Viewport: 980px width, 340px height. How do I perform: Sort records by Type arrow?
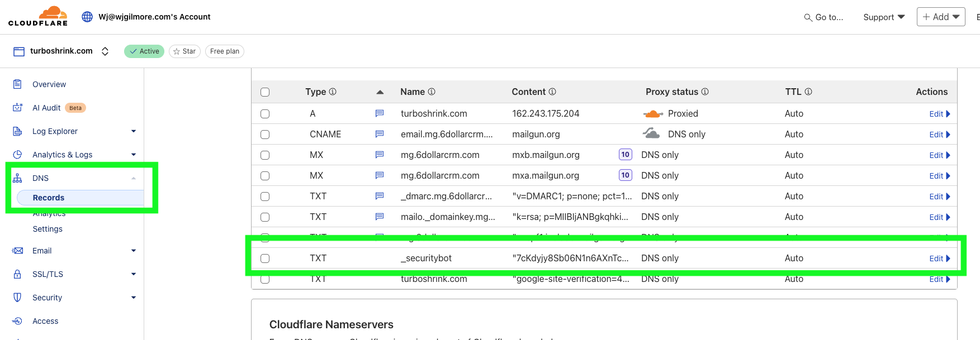click(380, 92)
